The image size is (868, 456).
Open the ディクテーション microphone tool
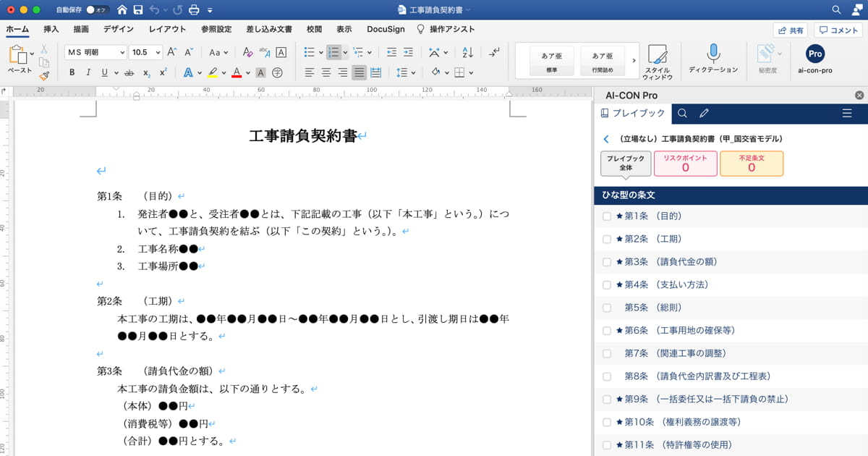tap(713, 59)
